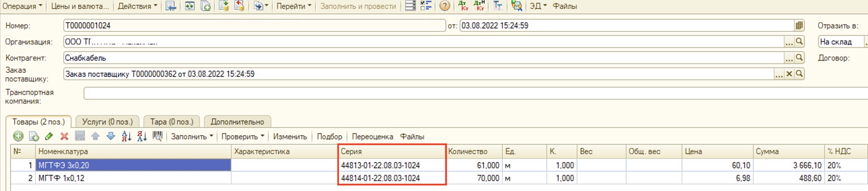Open the calendar picker for document date

(799, 26)
